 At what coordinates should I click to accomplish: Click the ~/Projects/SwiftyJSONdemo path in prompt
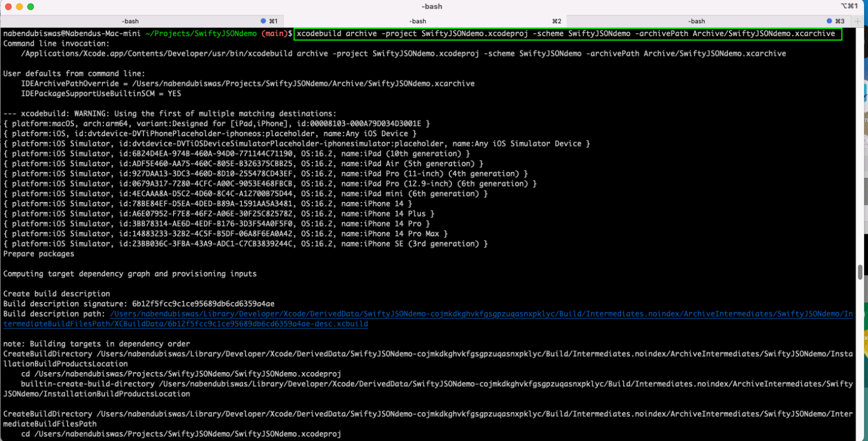(x=201, y=34)
